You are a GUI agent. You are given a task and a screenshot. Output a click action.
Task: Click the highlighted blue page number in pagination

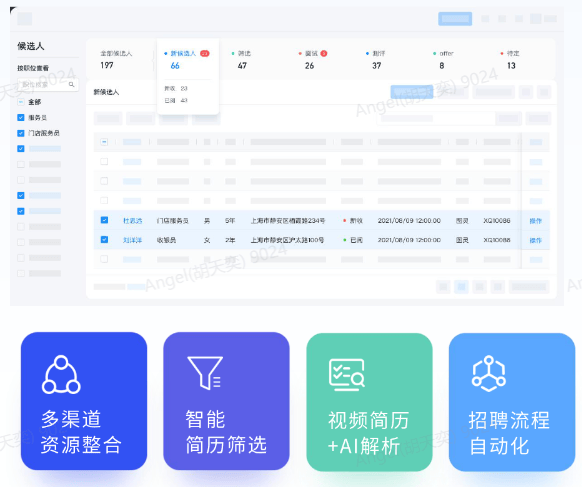pyautogui.click(x=461, y=287)
